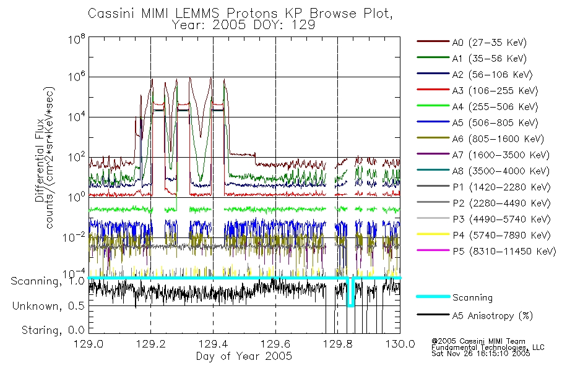588x371 pixels.
Task: Click the cyan scanning dip near 129.84
Action: (350, 292)
